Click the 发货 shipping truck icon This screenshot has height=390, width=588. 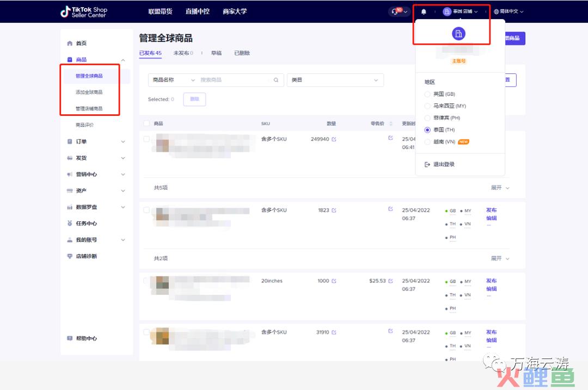pos(69,158)
